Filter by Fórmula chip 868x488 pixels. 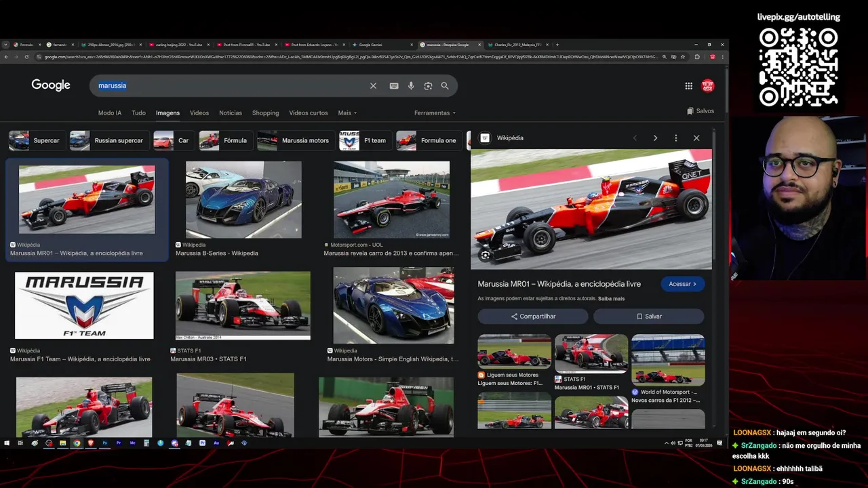[x=226, y=140]
